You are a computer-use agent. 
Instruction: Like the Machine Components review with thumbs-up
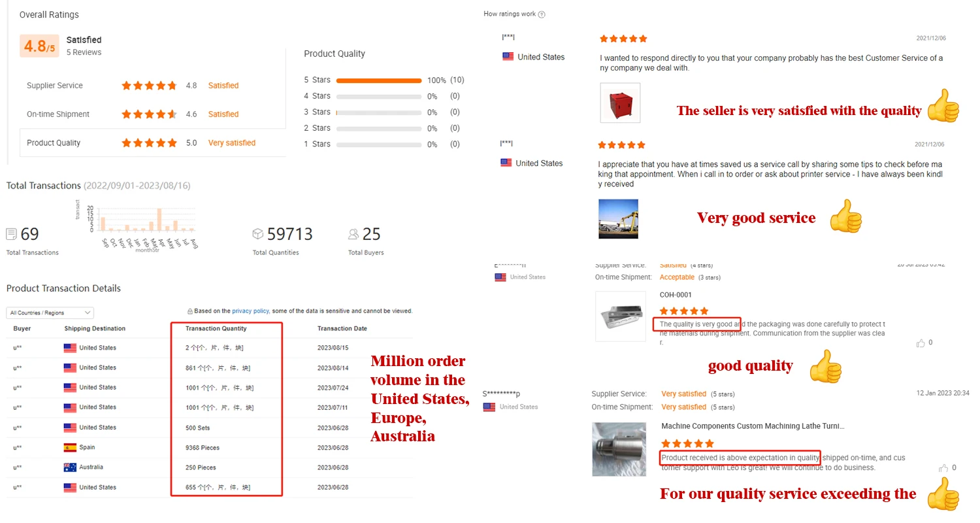point(943,468)
